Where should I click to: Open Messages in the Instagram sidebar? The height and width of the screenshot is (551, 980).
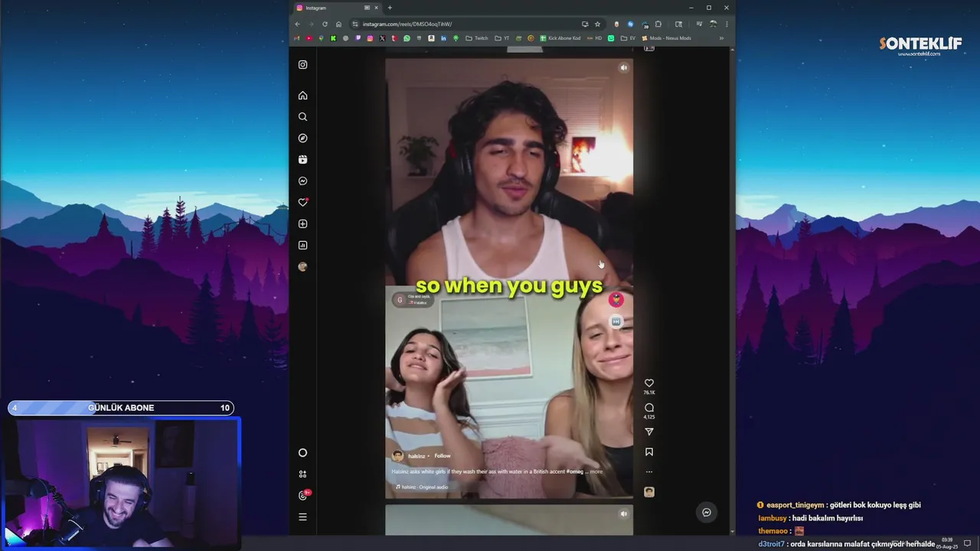302,181
